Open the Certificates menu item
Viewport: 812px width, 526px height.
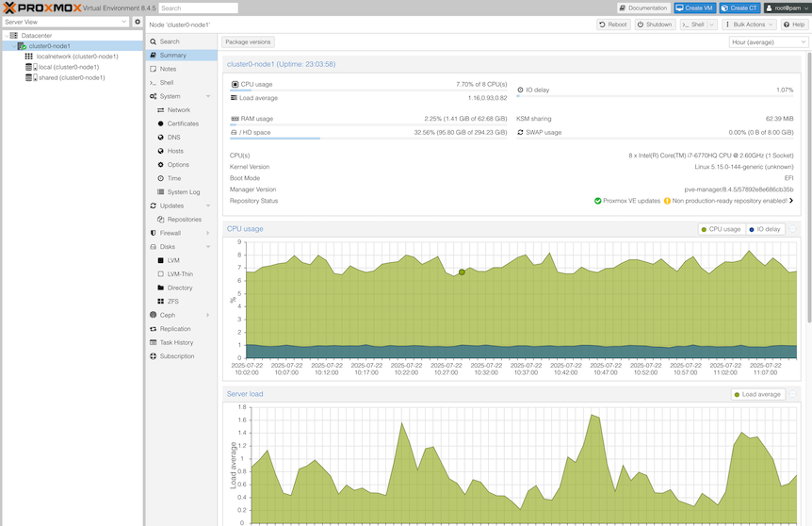click(183, 123)
